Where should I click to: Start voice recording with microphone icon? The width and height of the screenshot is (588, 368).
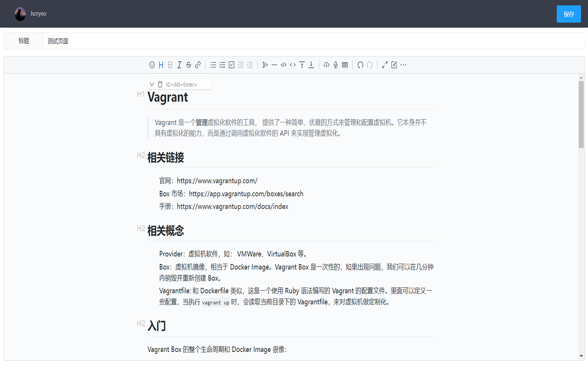click(336, 65)
